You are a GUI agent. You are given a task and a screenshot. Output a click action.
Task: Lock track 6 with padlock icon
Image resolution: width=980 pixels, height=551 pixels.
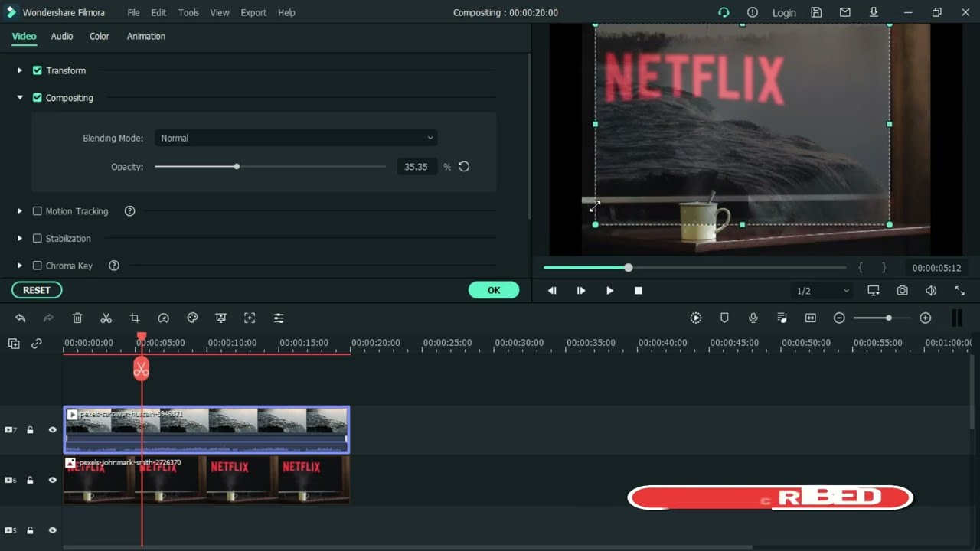pyautogui.click(x=30, y=481)
